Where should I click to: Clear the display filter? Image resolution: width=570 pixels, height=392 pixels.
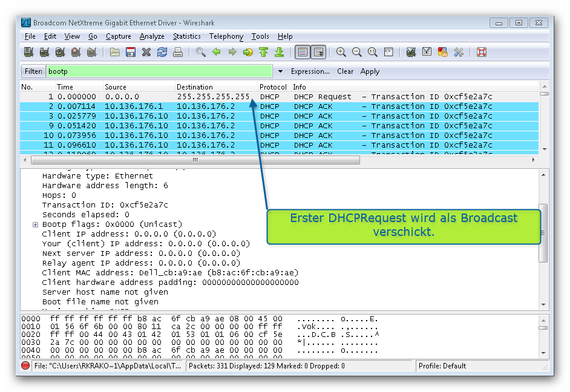346,71
